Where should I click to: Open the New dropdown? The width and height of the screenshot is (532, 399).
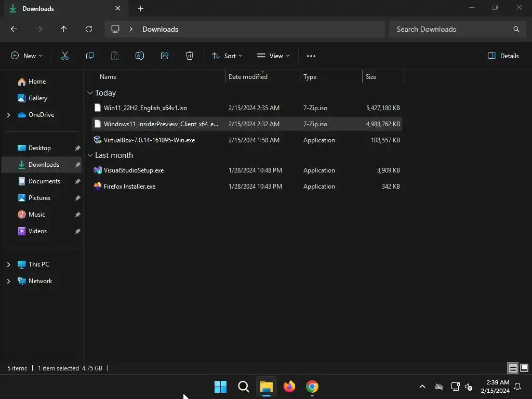point(26,56)
